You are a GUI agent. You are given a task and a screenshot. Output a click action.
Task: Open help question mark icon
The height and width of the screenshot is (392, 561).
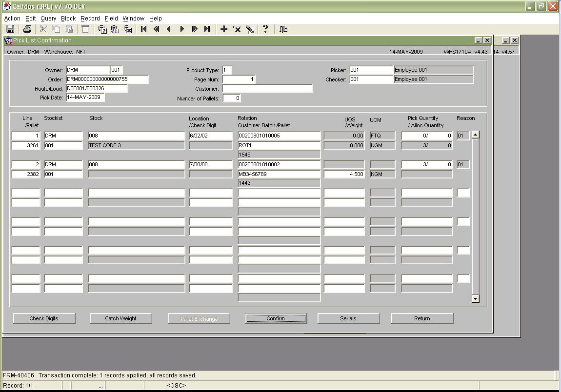(x=265, y=29)
